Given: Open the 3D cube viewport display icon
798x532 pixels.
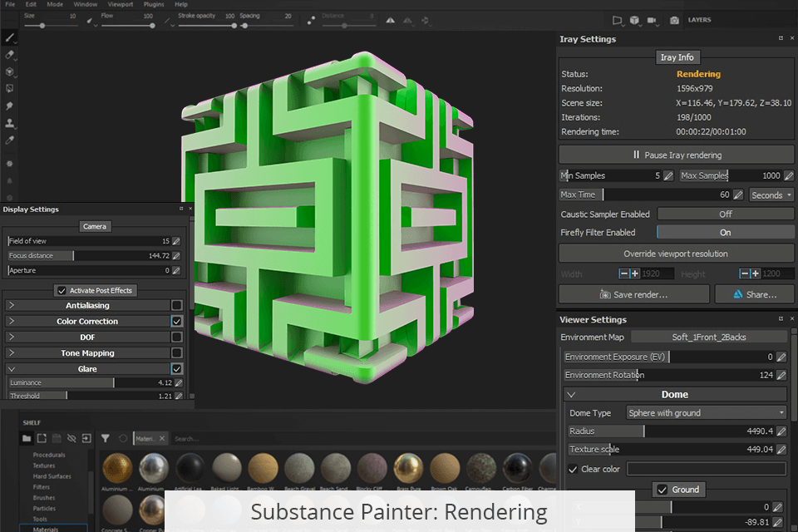Looking at the screenshot, I should click(634, 20).
